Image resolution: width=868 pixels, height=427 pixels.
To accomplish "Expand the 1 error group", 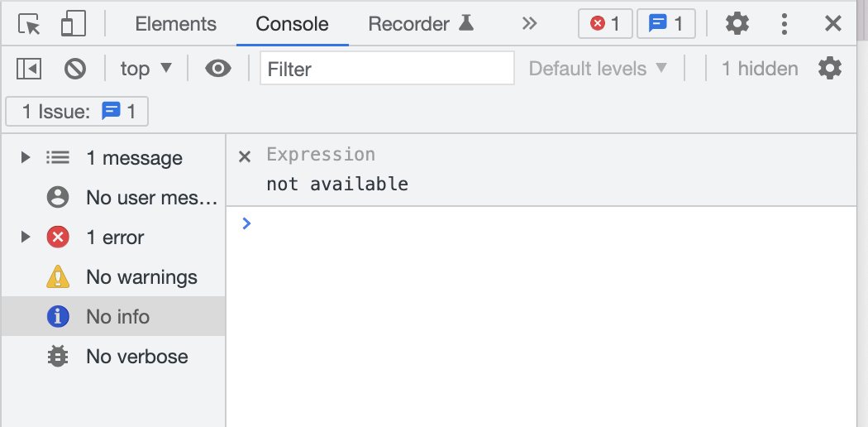I will [26, 237].
